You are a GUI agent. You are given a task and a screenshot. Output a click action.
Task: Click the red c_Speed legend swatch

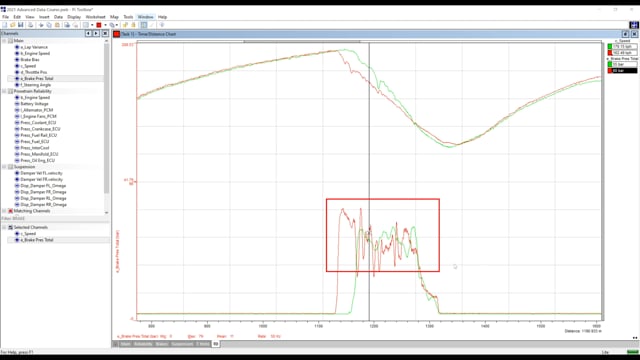(x=610, y=53)
